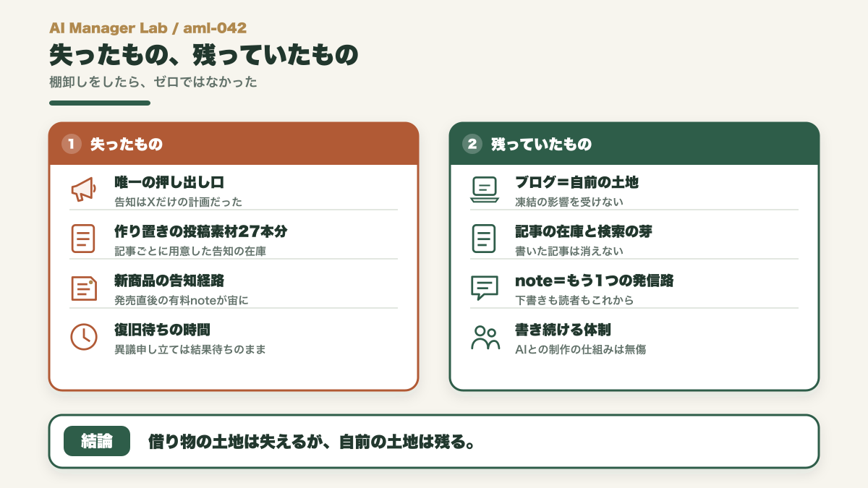The width and height of the screenshot is (868, 488).
Task: Click the 失ったもの card header title
Action: click(x=126, y=145)
